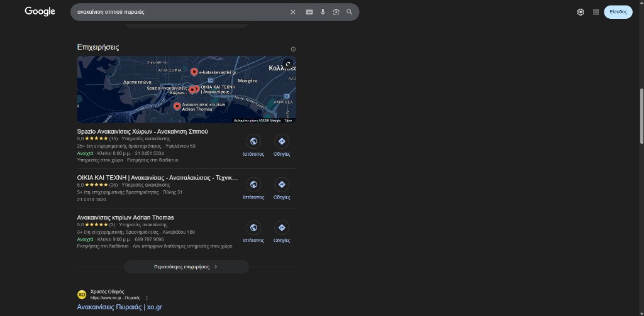Click Ανακαινίσεις κτιρίων Adrian Thomas map pin
Image resolution: width=644 pixels, height=316 pixels.
(177, 107)
